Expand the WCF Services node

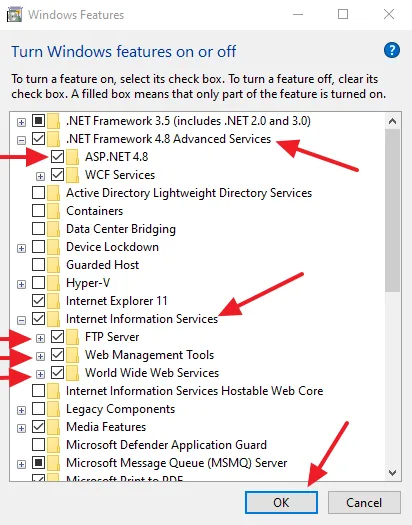point(40,176)
